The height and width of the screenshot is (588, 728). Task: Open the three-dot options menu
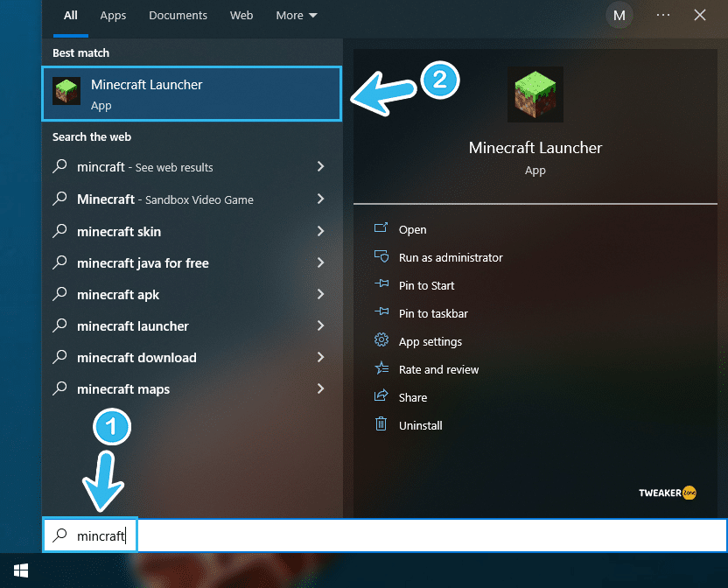pyautogui.click(x=663, y=16)
